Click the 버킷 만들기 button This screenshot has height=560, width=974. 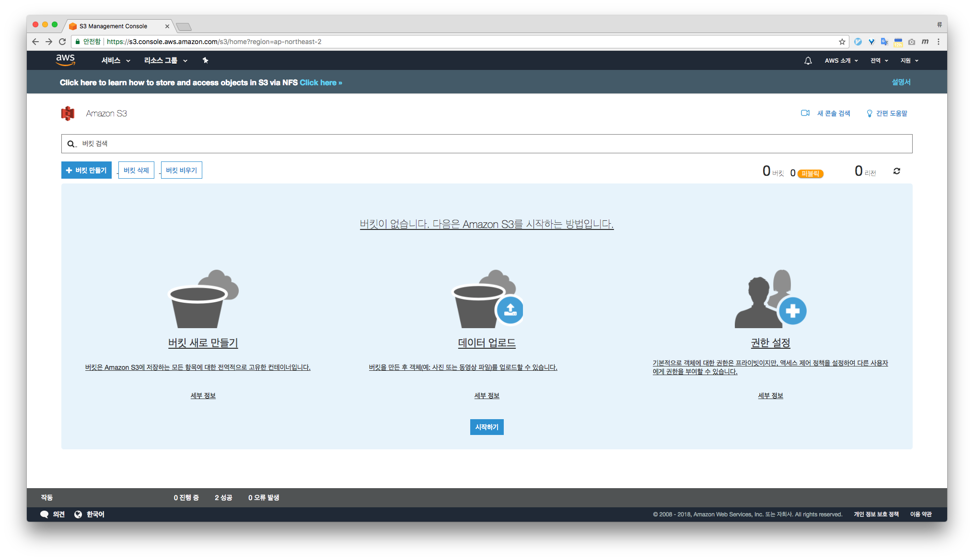coord(86,170)
